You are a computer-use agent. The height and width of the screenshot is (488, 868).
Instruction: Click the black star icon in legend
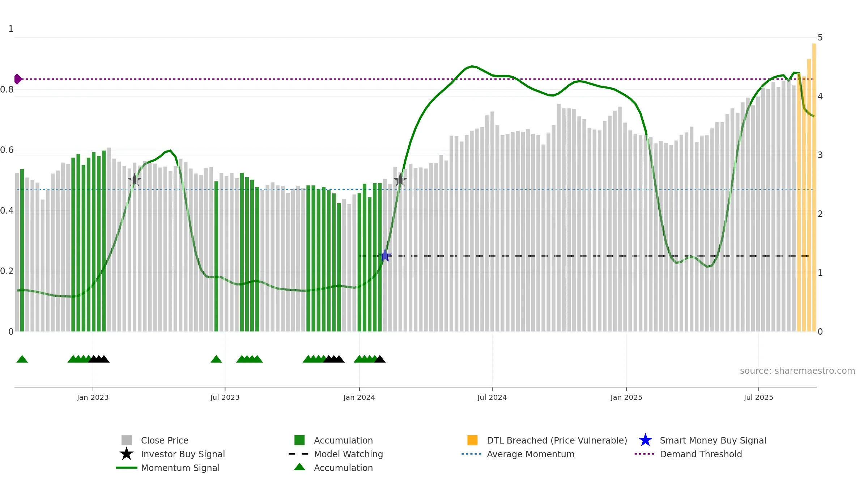[127, 454]
